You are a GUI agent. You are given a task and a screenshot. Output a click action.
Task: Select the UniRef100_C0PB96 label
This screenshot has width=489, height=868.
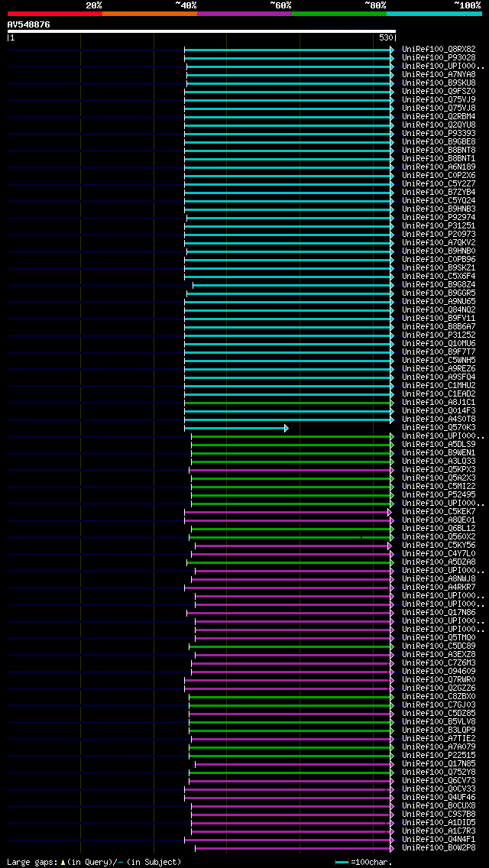[439, 260]
